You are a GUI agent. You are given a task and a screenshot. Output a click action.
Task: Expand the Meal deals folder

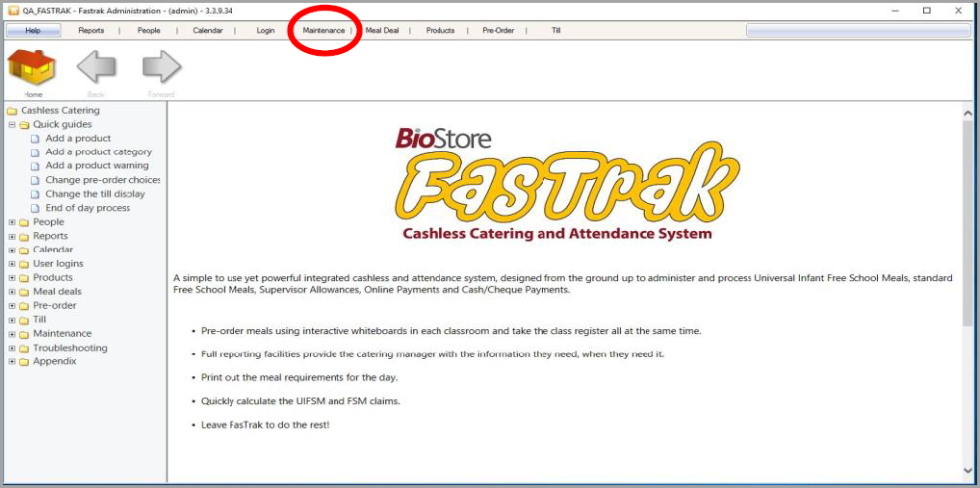(12, 292)
